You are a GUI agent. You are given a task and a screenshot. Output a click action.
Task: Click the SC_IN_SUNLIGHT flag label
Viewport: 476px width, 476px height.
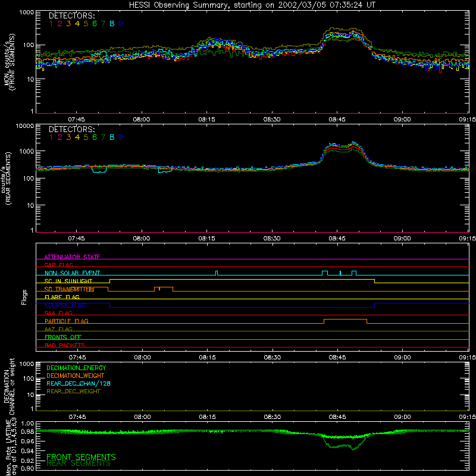(68, 281)
